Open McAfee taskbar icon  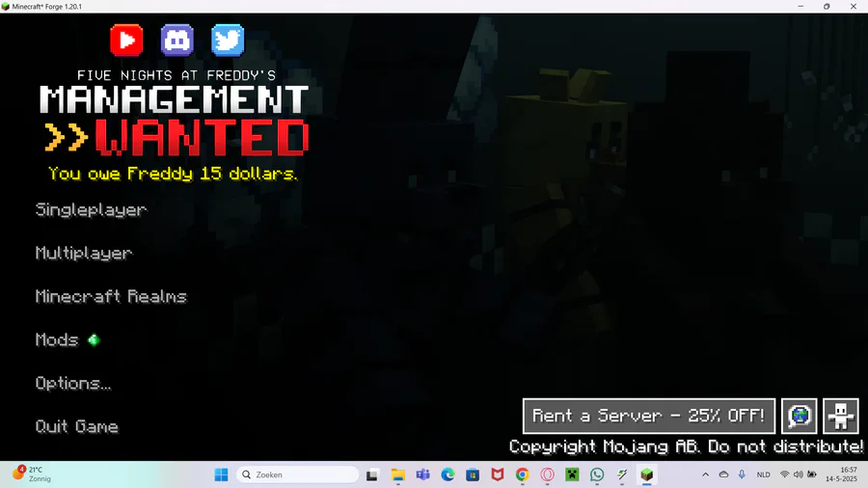point(498,474)
